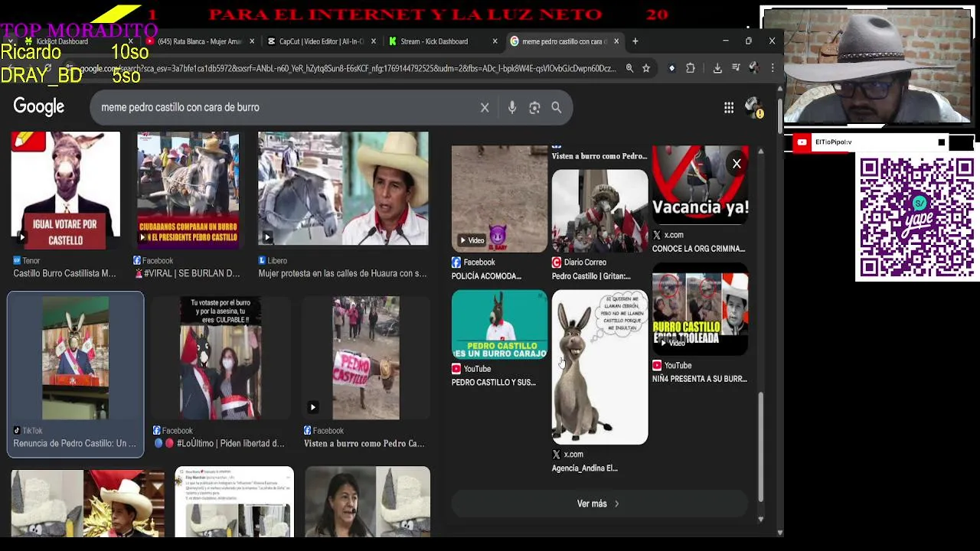Open Shrek donkey Agencia_Andina thumbnail

click(599, 367)
